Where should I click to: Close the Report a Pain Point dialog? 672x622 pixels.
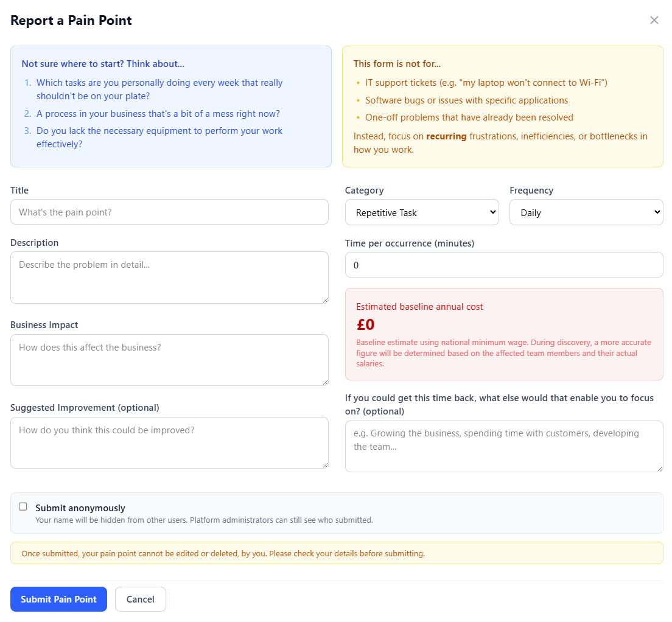tap(654, 20)
